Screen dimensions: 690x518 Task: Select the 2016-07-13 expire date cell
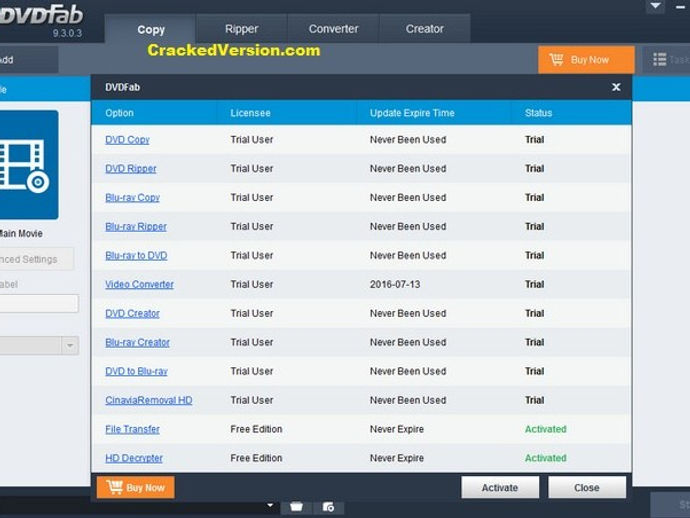pos(395,284)
